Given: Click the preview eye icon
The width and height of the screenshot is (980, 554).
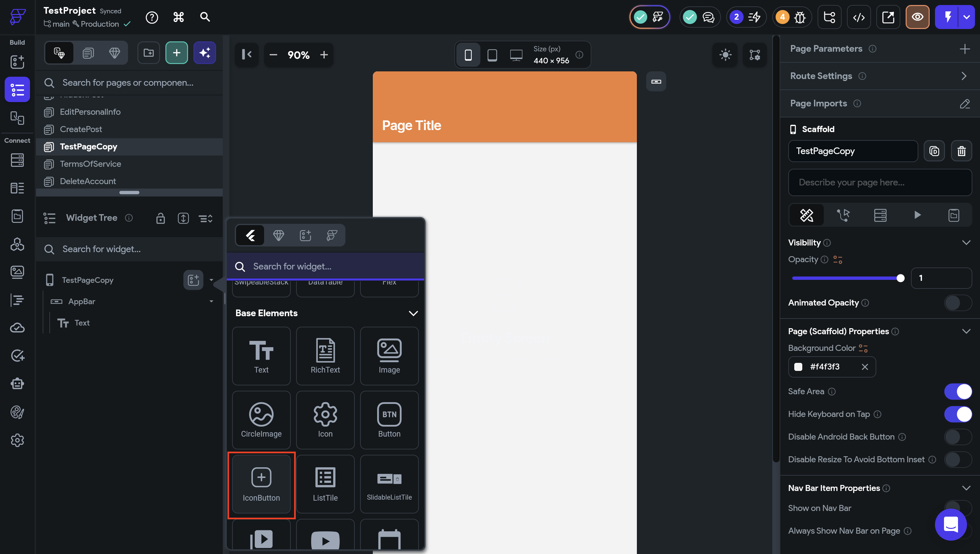Looking at the screenshot, I should [917, 17].
